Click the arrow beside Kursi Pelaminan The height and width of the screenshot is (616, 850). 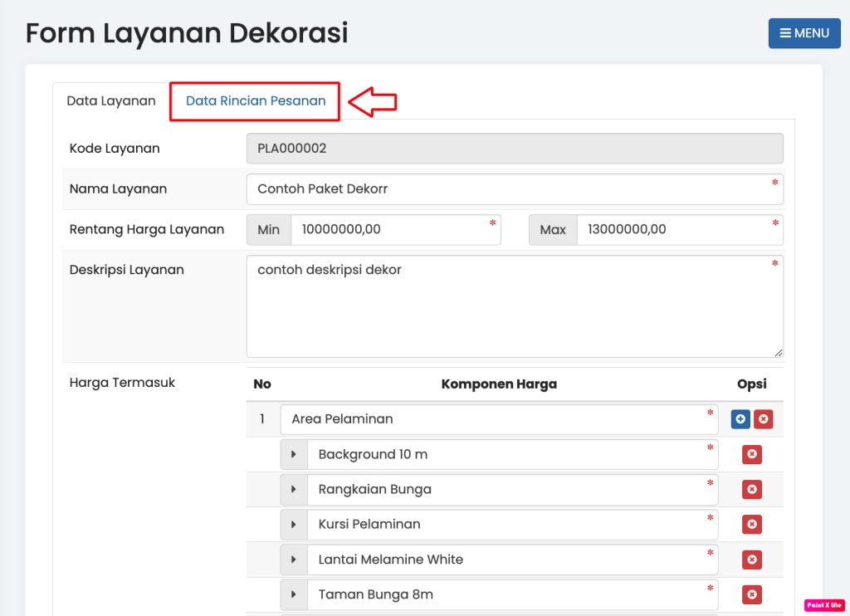point(294,525)
